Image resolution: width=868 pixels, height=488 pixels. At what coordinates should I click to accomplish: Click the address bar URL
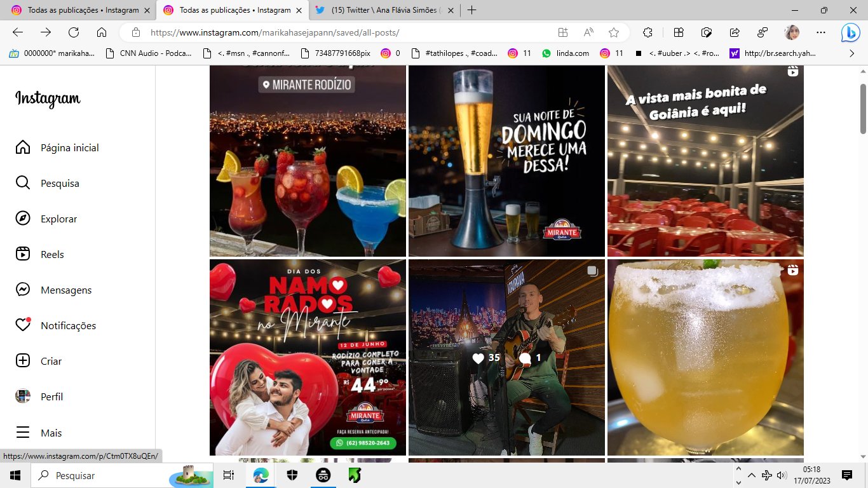click(275, 32)
